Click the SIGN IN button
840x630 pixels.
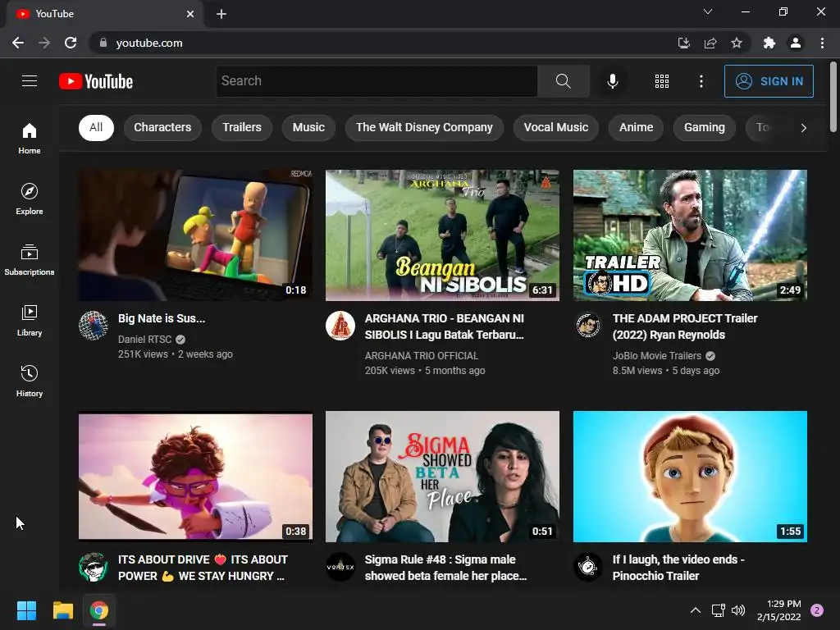point(769,81)
